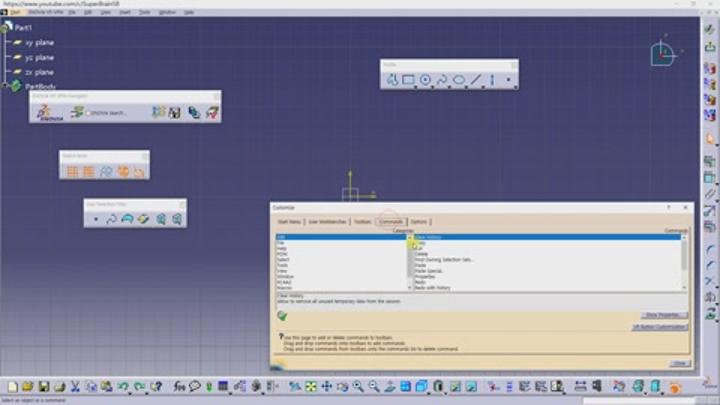The image size is (720, 405).
Task: Click the New document icon in bottom toolbar
Action: point(12,387)
